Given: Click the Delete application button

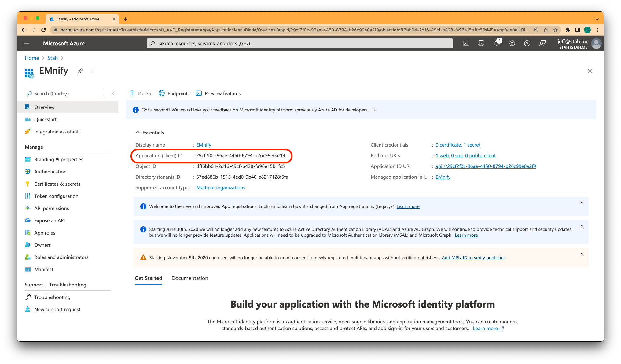Looking at the screenshot, I should tap(141, 93).
